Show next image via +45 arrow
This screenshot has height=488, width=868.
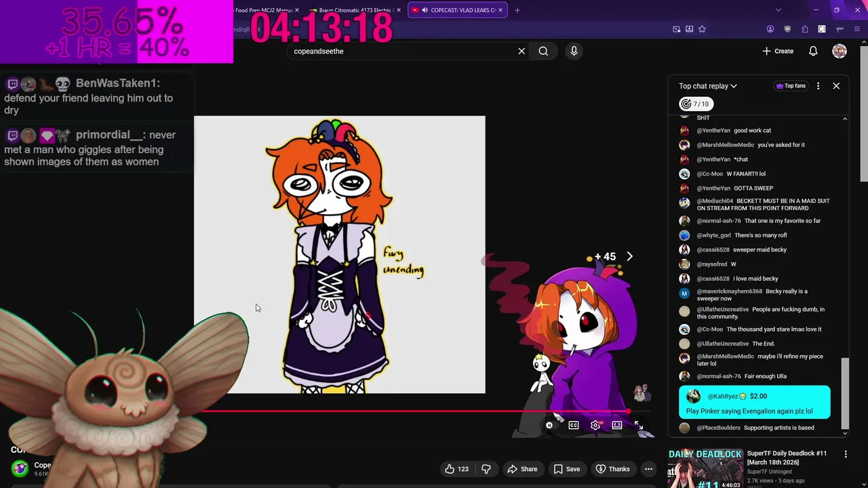tap(629, 256)
